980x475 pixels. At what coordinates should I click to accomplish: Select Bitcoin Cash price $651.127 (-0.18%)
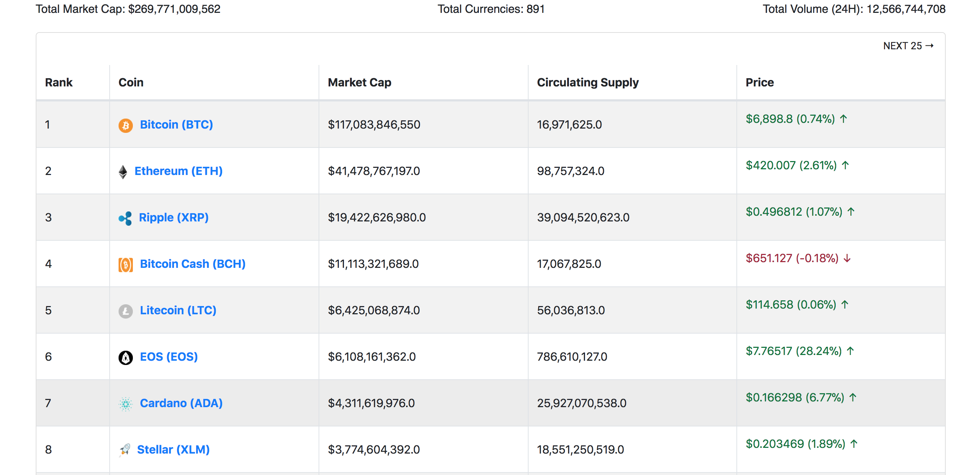coord(792,258)
